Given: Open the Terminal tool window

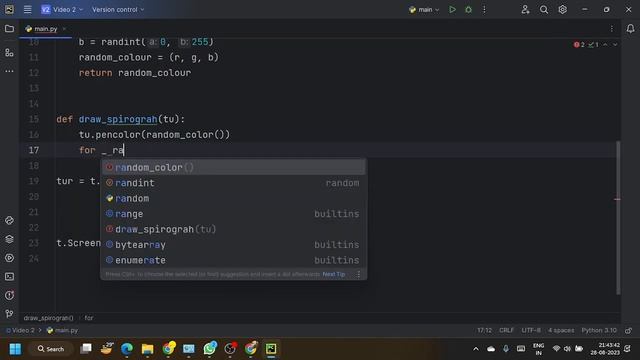Looking at the screenshot, I should (x=9, y=277).
